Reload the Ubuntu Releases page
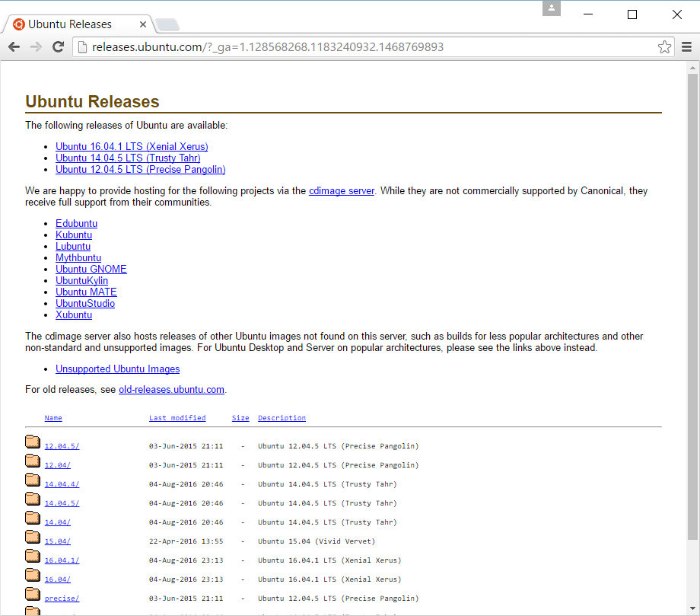Screen dimensions: 700x616 pos(58,47)
